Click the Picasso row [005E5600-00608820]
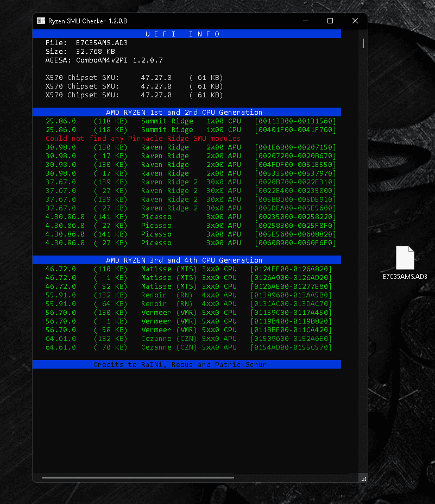Image resolution: width=435 pixels, height=504 pixels. point(191,234)
